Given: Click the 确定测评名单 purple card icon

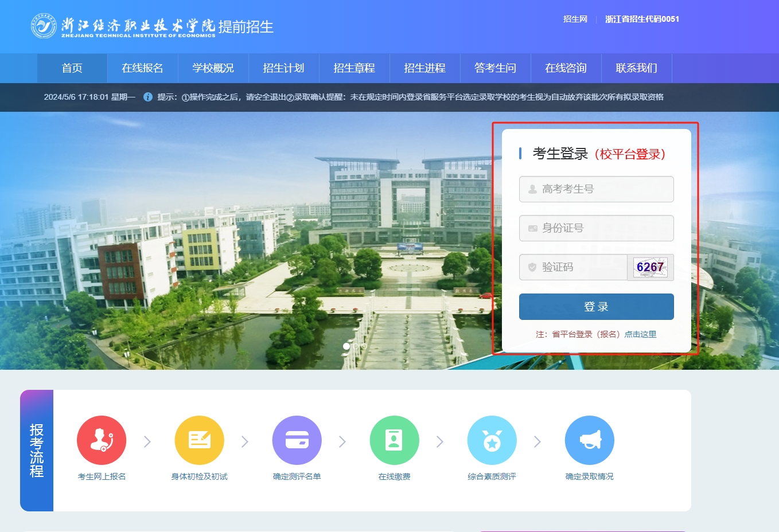Looking at the screenshot, I should pos(297,440).
